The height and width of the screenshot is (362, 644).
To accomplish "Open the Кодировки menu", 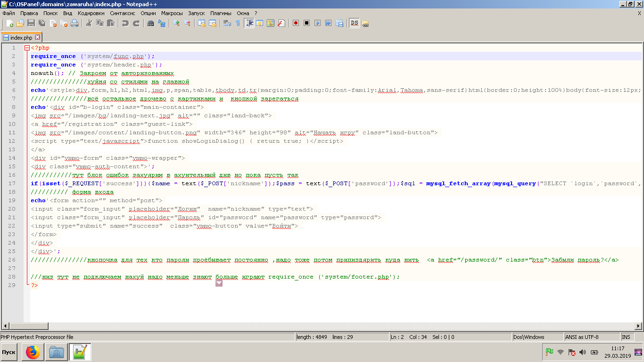I will 91,13.
